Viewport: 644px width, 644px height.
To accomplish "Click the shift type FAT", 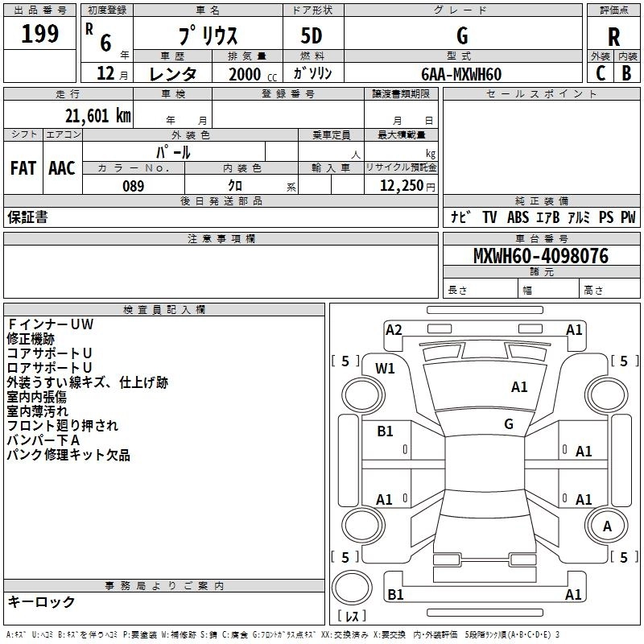I will (23, 168).
